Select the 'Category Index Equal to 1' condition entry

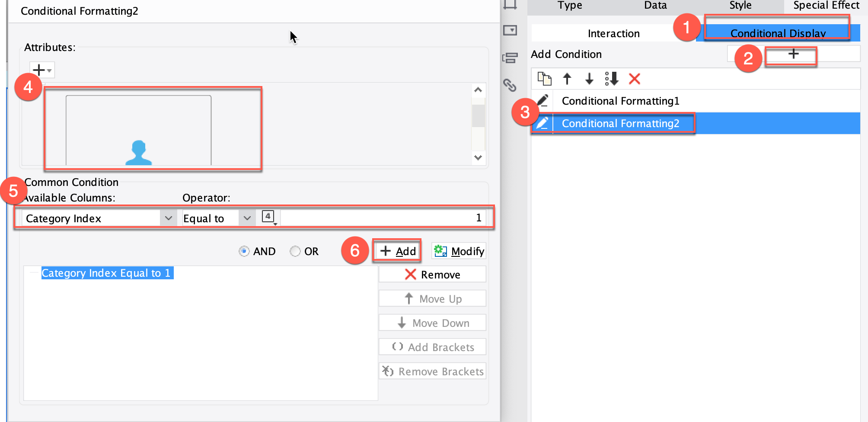pos(107,273)
